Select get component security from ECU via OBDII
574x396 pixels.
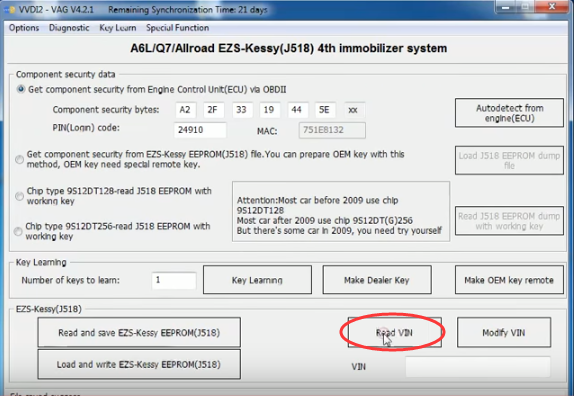pos(21,89)
